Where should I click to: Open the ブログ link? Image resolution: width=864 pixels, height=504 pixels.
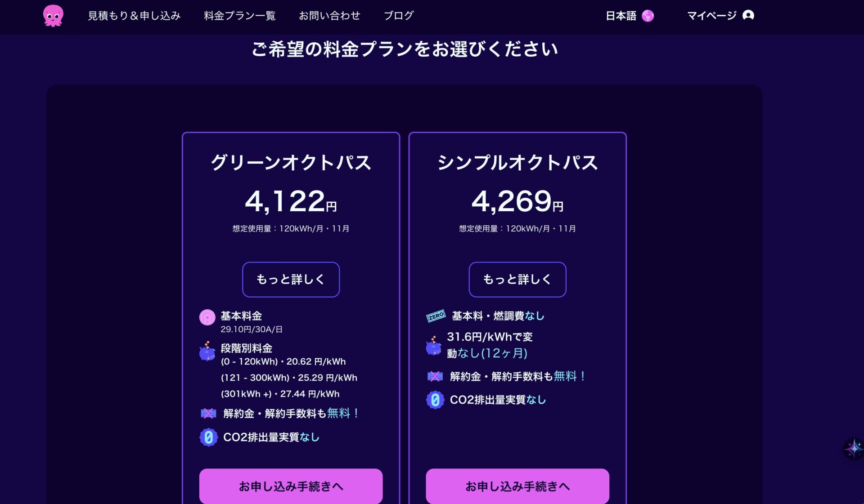coord(398,16)
